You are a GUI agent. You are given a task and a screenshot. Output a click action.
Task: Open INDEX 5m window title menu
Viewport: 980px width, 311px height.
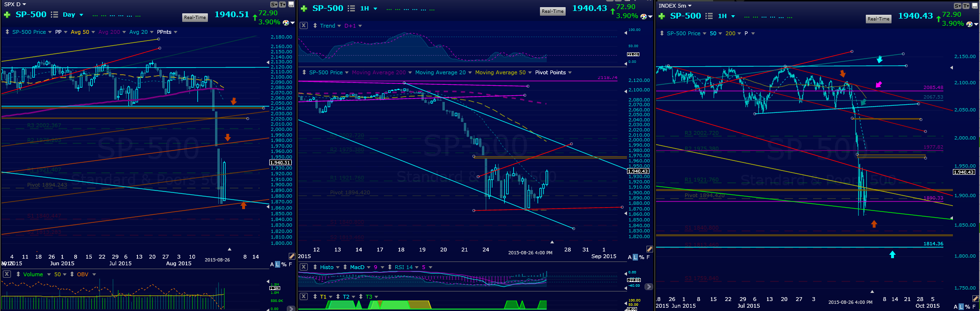[675, 6]
